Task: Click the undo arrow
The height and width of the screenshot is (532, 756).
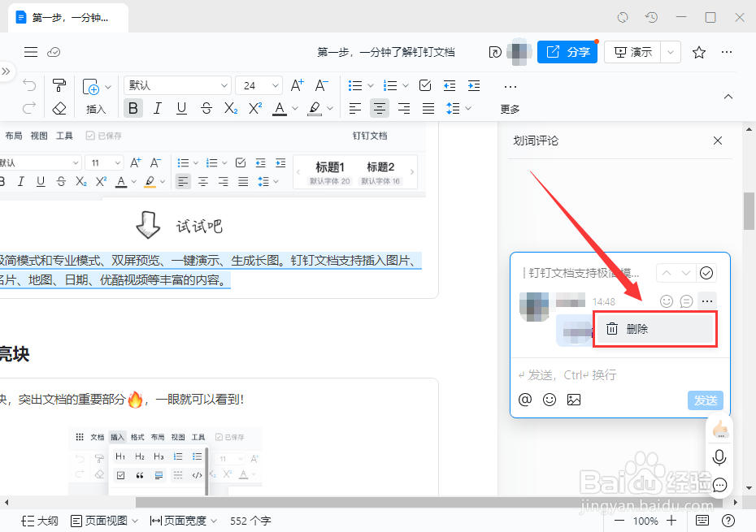Action: [29, 86]
